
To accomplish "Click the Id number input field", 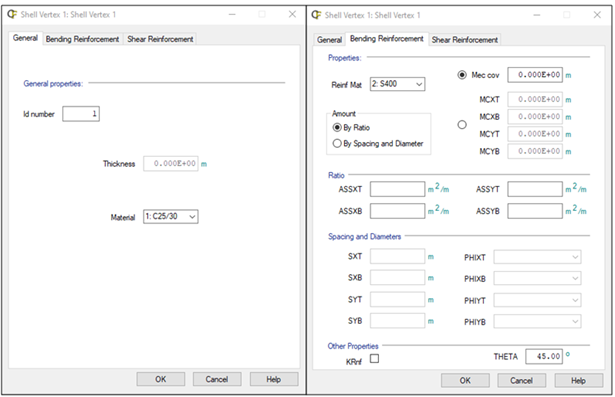I will (x=81, y=114).
